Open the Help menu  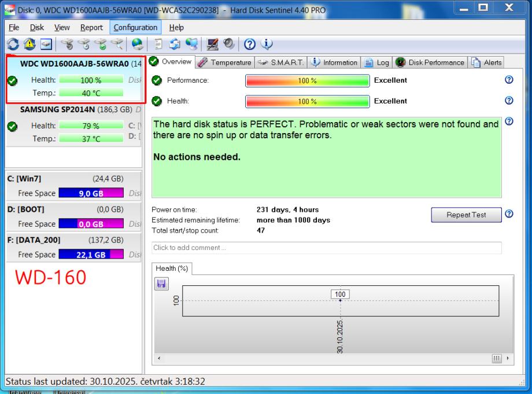pos(176,28)
